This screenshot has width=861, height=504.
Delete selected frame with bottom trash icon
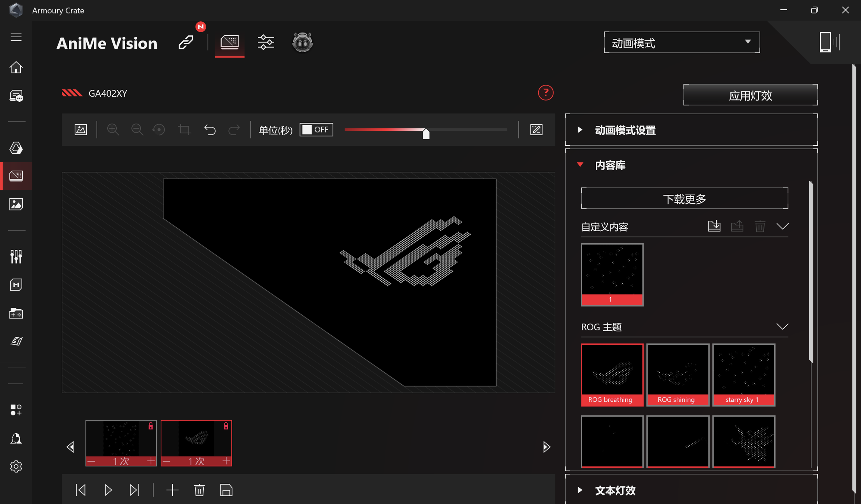click(199, 490)
